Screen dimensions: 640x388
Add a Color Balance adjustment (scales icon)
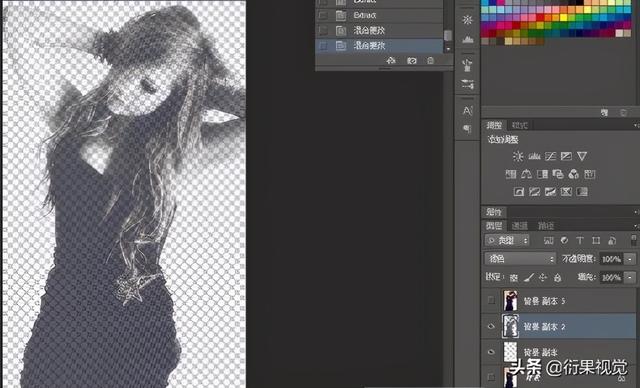pyautogui.click(x=527, y=175)
